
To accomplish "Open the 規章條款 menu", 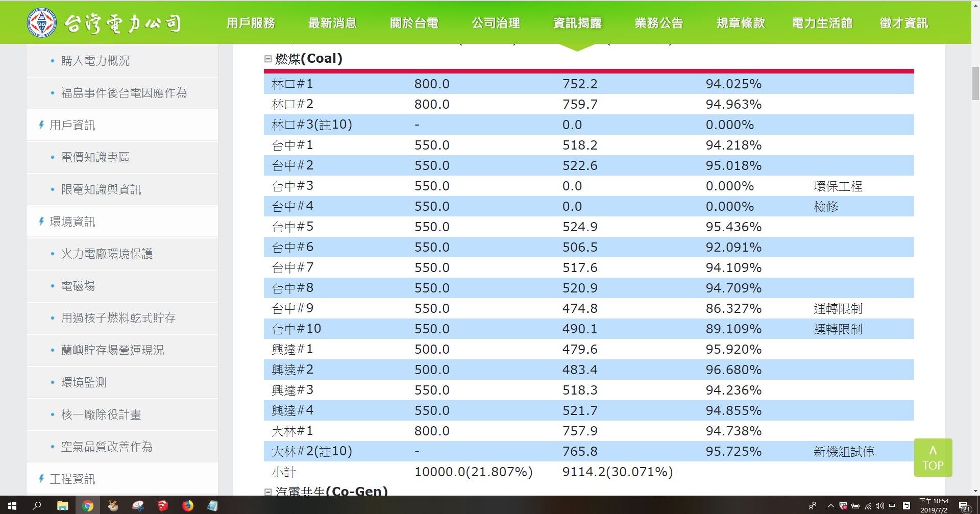I will [741, 23].
